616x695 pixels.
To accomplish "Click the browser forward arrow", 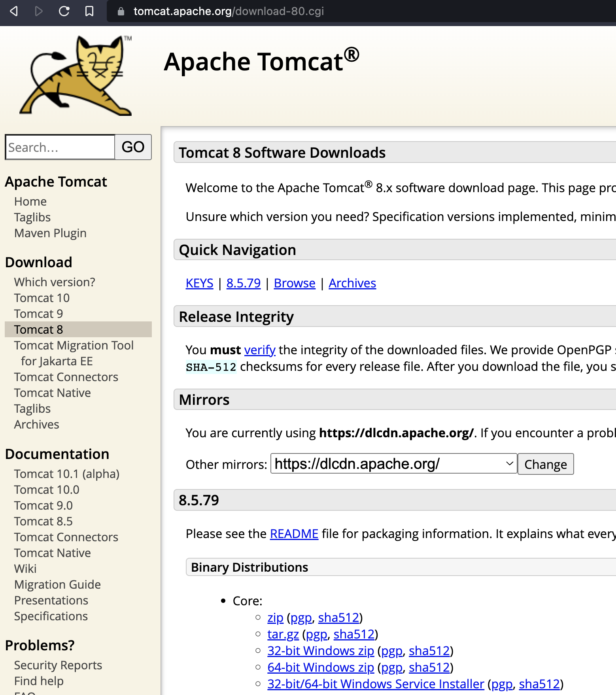I will click(39, 11).
